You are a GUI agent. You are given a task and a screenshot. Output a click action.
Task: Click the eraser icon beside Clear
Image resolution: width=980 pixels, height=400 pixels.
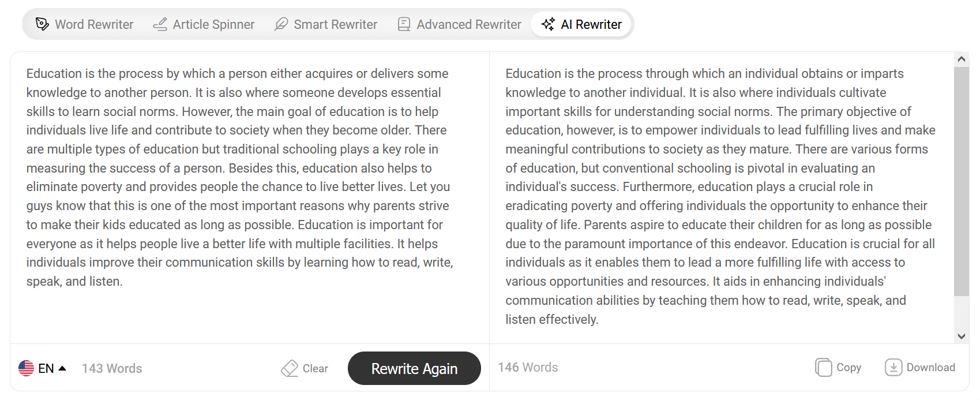(x=290, y=368)
